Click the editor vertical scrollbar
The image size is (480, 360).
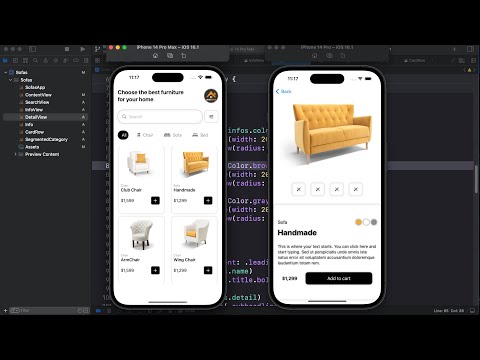tap(476, 179)
